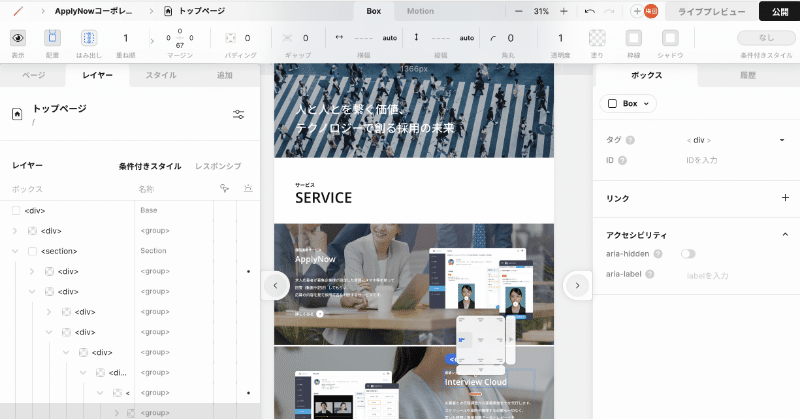Viewport: 800px width, 419px height.
Task: Click the canvas right arrow button
Action: [577, 285]
